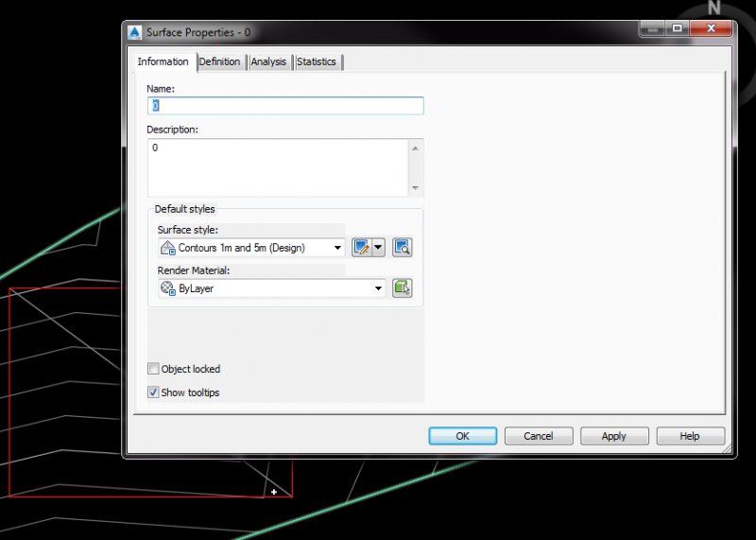The width and height of the screenshot is (756, 540).
Task: Click the Apply button
Action: [x=614, y=436]
